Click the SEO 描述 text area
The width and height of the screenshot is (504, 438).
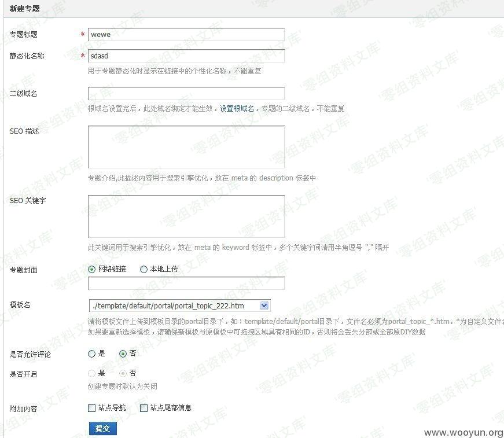(x=186, y=147)
